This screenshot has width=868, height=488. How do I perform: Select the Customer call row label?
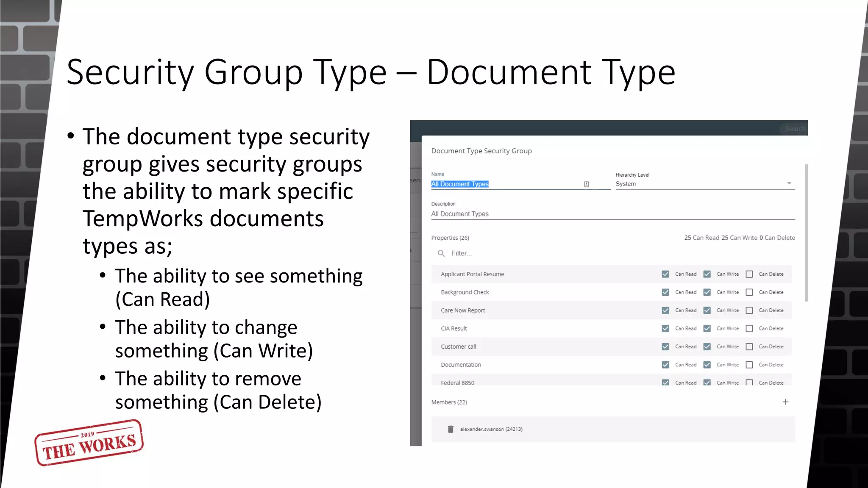click(x=458, y=347)
